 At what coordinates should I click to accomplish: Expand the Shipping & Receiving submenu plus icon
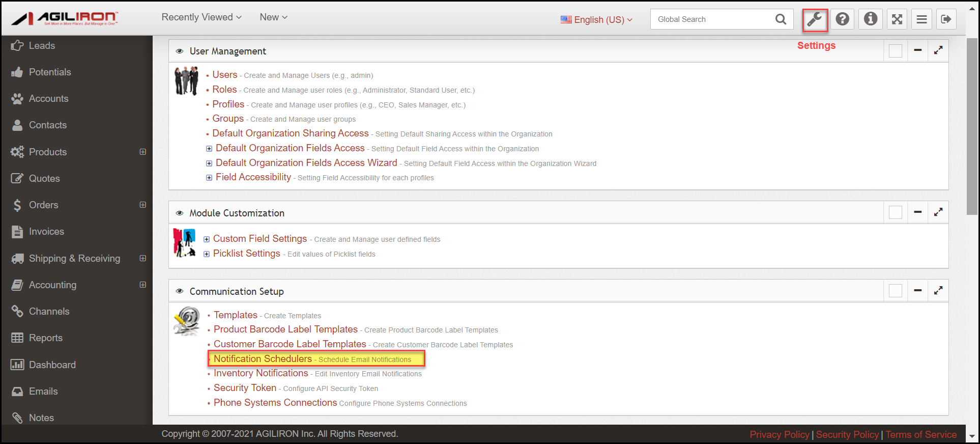pos(143,258)
